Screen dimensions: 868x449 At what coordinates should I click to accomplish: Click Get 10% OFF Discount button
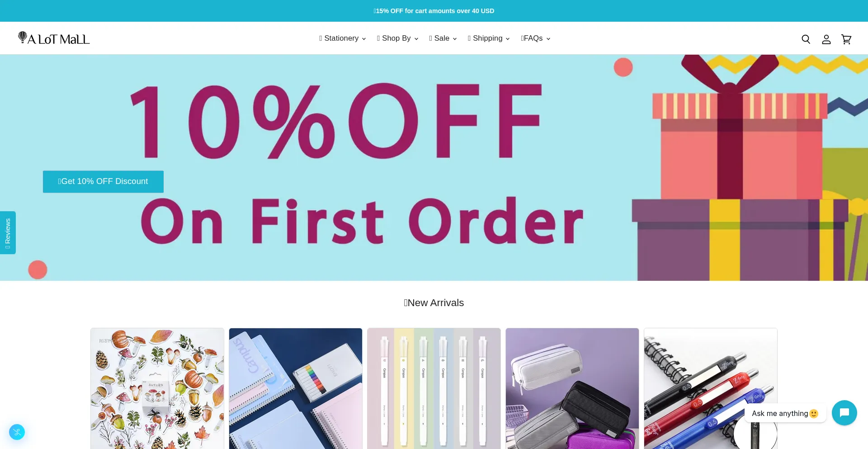point(103,181)
